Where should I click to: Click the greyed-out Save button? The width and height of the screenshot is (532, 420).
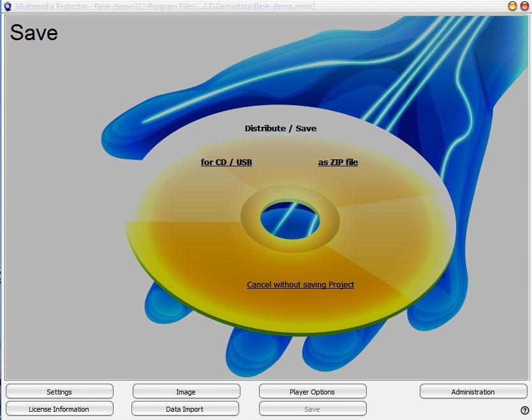pos(313,409)
